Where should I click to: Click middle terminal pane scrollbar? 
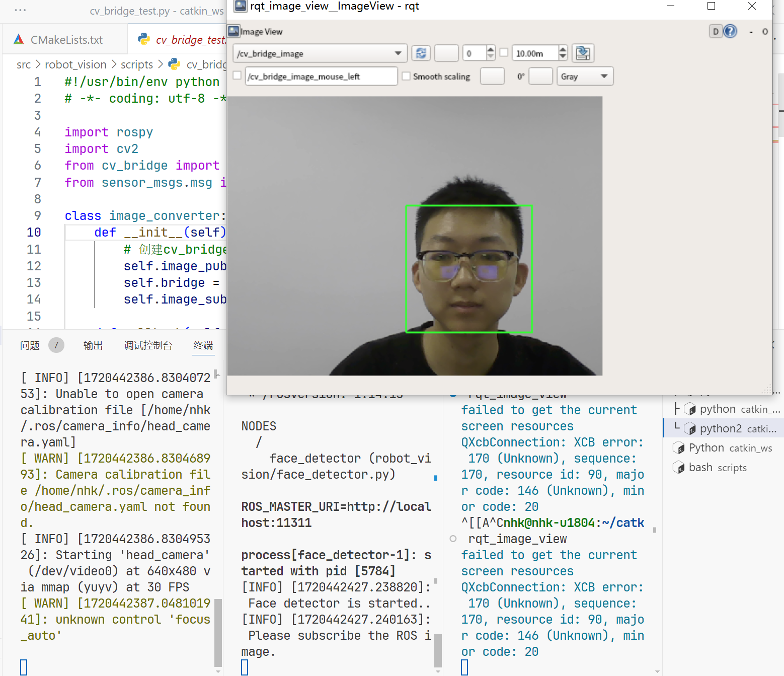point(438,651)
